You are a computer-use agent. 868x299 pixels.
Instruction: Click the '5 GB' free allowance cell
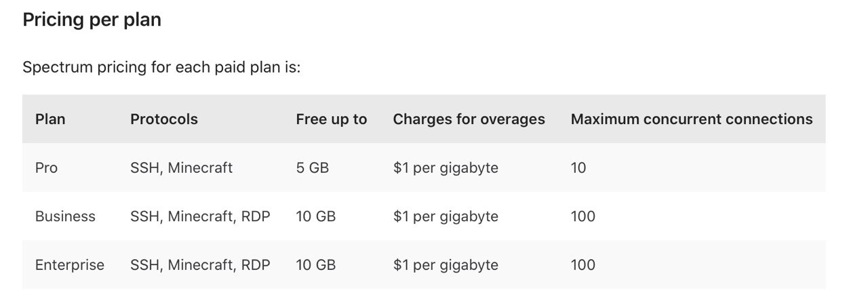click(x=313, y=167)
